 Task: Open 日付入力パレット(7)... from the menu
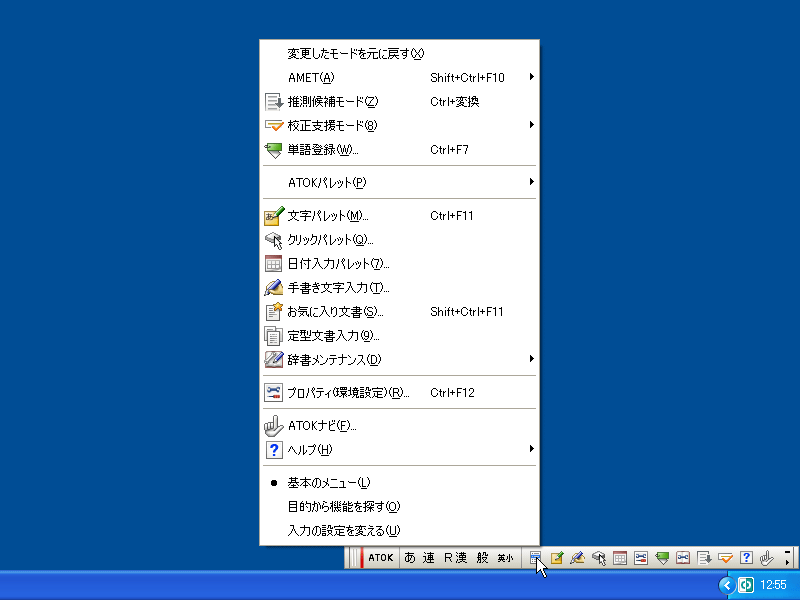[x=399, y=264]
